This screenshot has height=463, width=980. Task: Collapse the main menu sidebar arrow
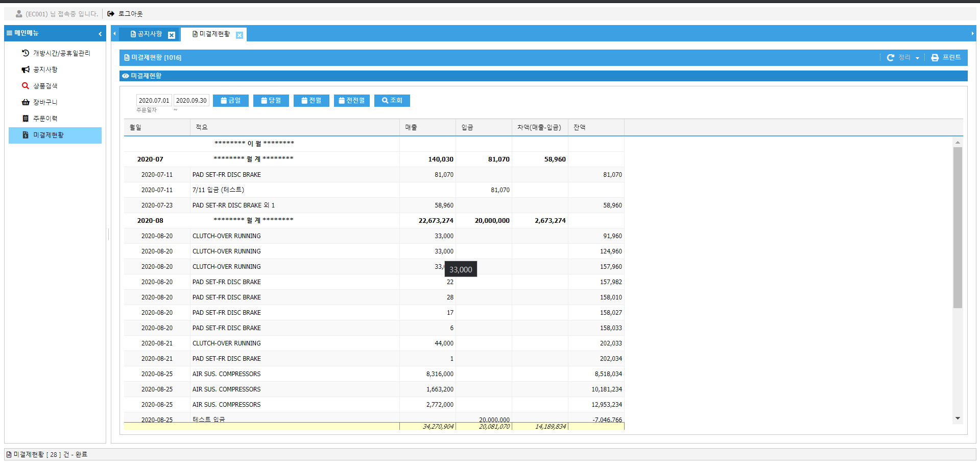pos(100,34)
